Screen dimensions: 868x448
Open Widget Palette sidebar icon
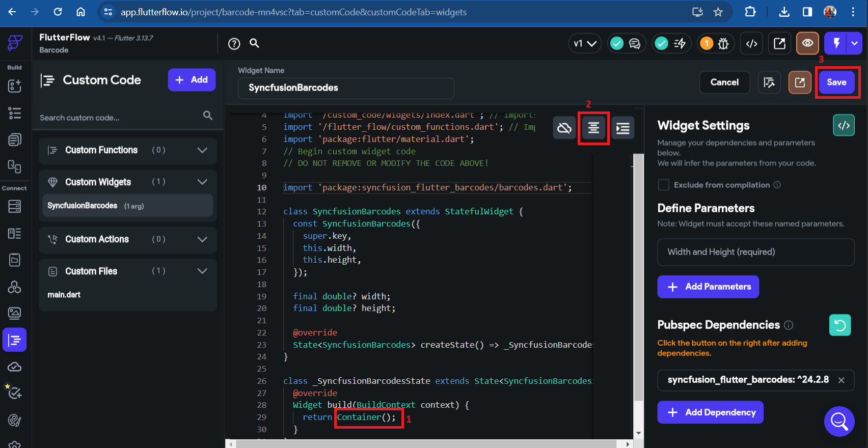[15, 86]
